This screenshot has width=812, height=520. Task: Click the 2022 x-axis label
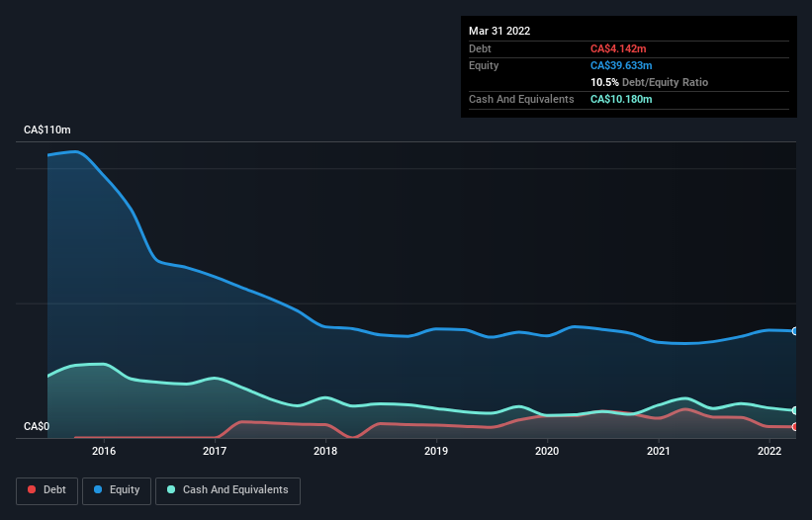(x=769, y=451)
